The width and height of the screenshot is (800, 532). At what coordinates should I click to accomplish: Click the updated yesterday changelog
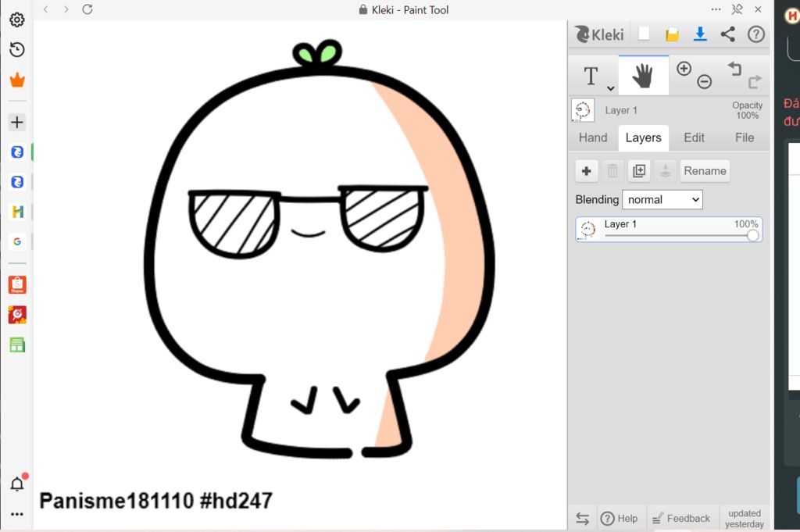745,518
